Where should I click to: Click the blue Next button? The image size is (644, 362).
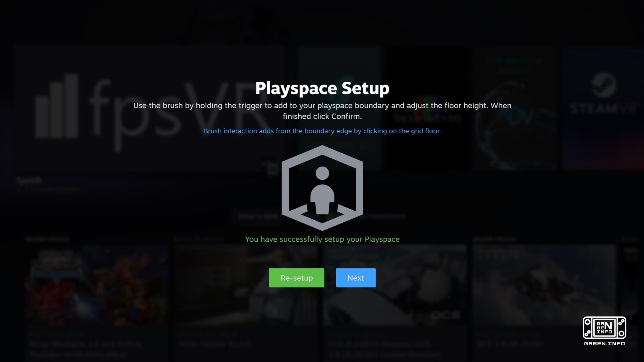356,278
